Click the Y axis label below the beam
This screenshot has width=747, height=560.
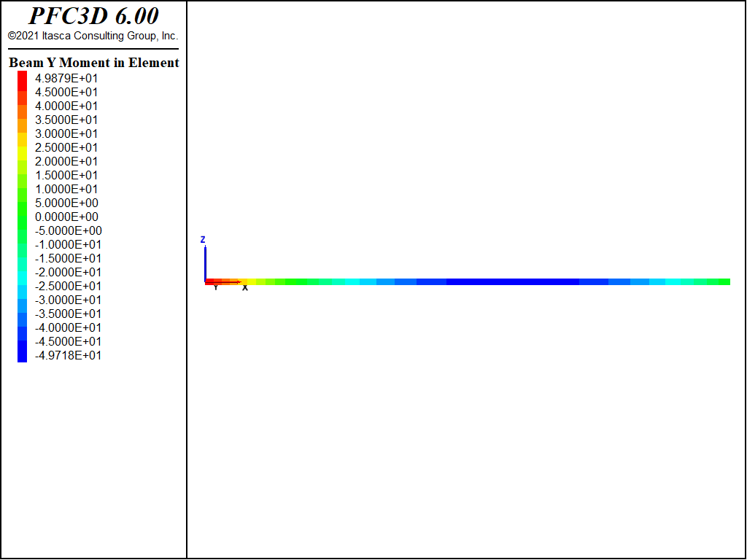(216, 287)
